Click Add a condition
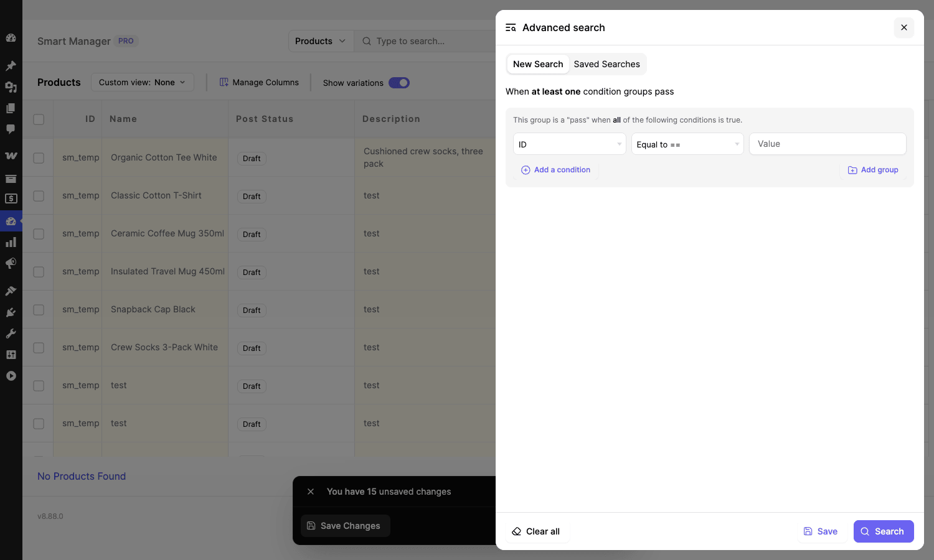934x560 pixels. [x=555, y=170]
